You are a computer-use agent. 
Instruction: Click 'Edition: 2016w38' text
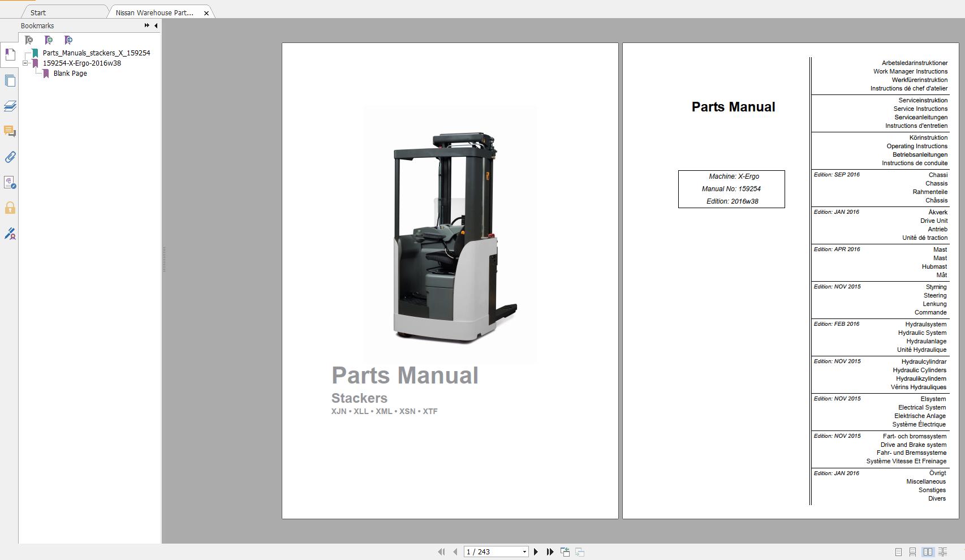pos(733,201)
